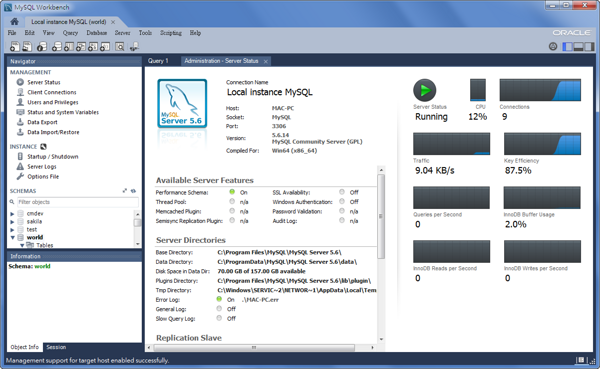Collapse the world schema
Image resolution: width=600 pixels, height=369 pixels.
click(12, 237)
